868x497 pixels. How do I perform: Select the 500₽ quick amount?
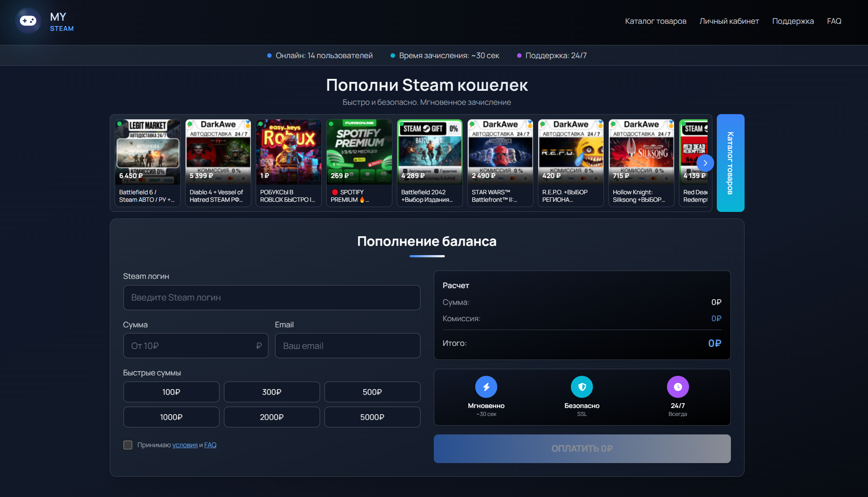click(x=372, y=392)
